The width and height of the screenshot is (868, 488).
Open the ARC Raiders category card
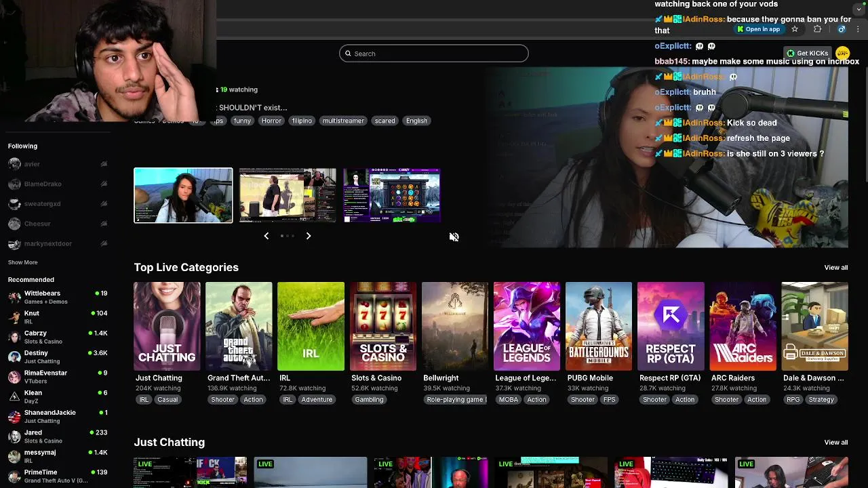[743, 327]
